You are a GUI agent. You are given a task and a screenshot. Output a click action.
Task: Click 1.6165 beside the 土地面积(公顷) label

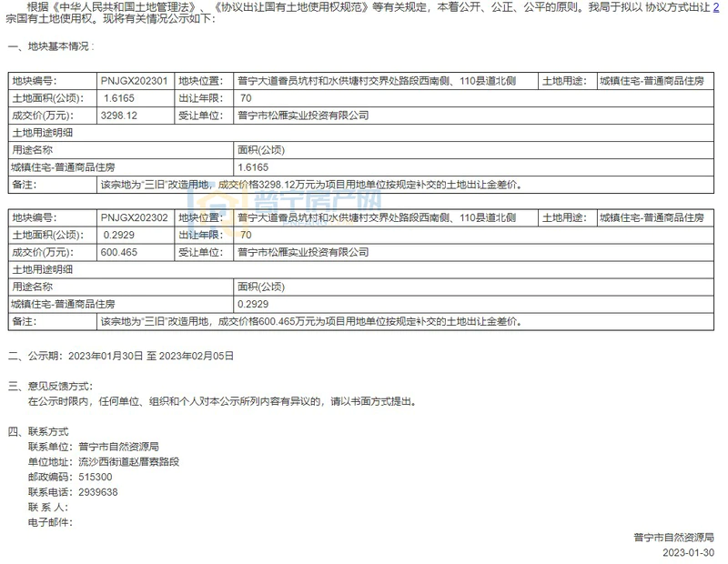click(119, 98)
